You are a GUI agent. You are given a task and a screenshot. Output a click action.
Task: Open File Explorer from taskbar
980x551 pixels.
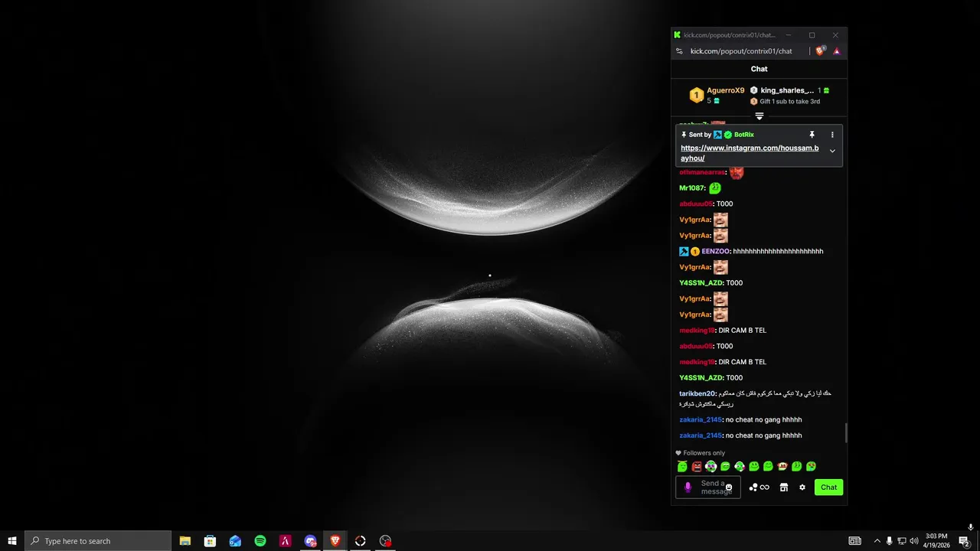185,541
